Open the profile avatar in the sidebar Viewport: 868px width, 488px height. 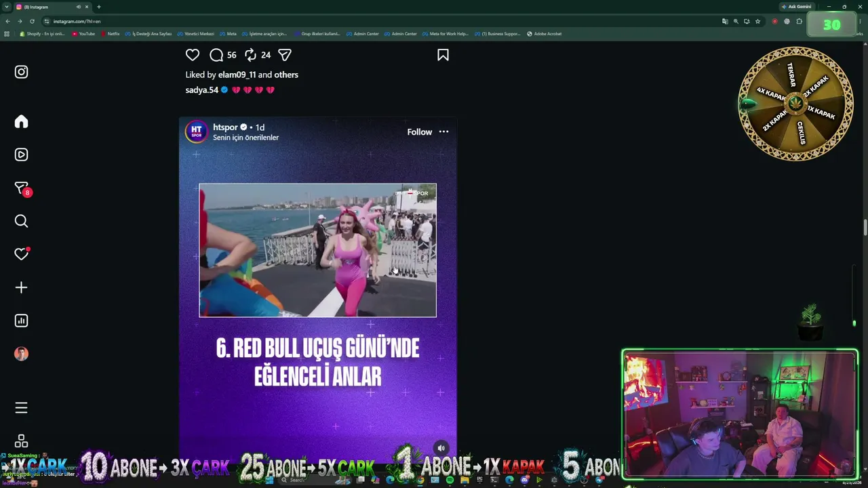point(21,354)
